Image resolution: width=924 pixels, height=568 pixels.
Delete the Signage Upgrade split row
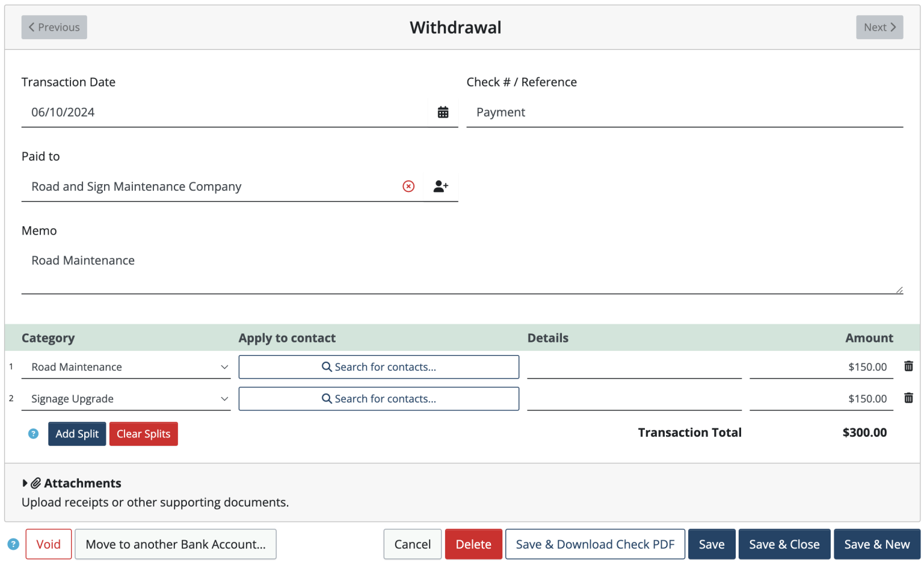point(908,398)
